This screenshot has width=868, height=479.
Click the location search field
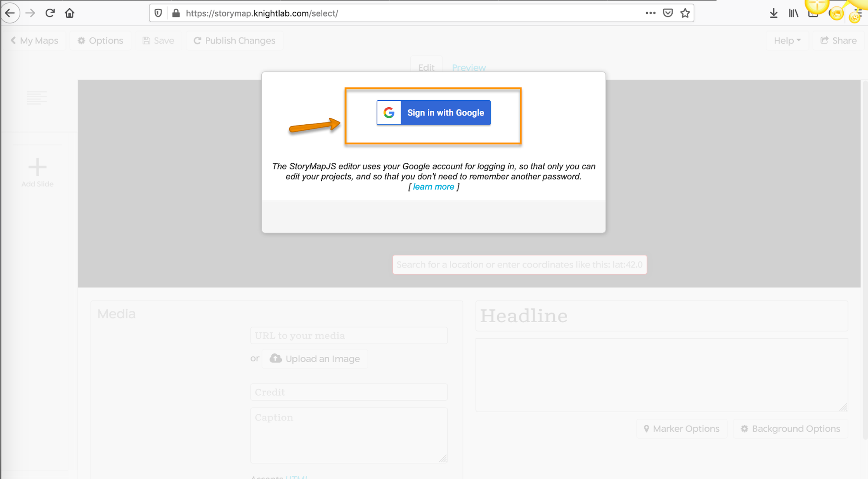(519, 264)
